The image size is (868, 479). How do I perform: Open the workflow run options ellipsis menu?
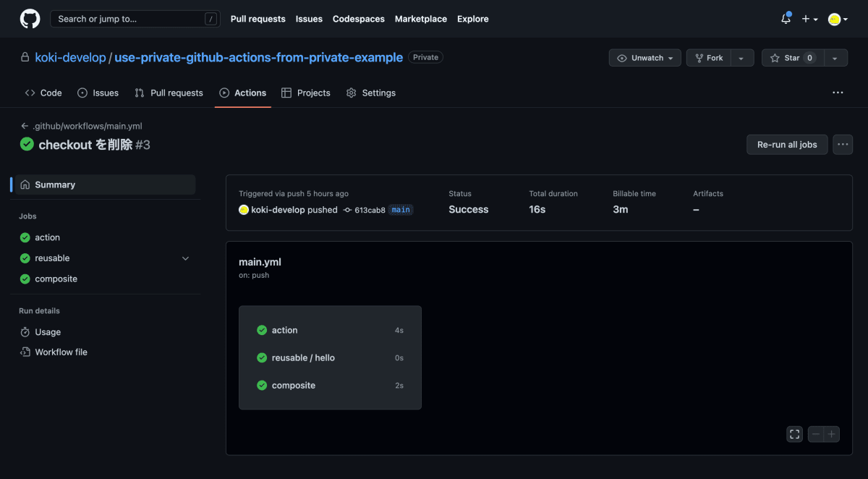(843, 145)
